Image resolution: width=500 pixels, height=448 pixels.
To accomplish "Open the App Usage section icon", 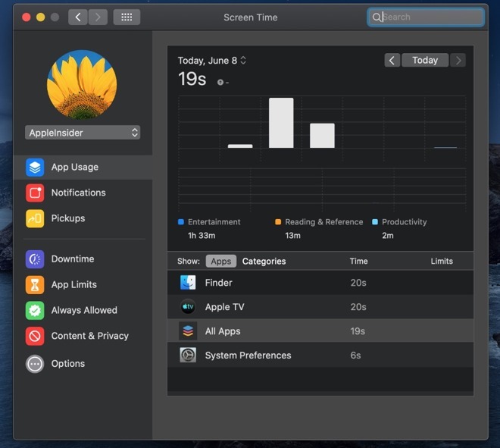I will 35,168.
